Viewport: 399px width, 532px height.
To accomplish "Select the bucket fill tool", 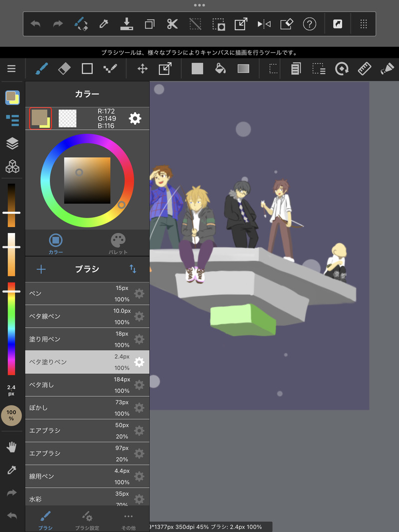I will (220, 68).
